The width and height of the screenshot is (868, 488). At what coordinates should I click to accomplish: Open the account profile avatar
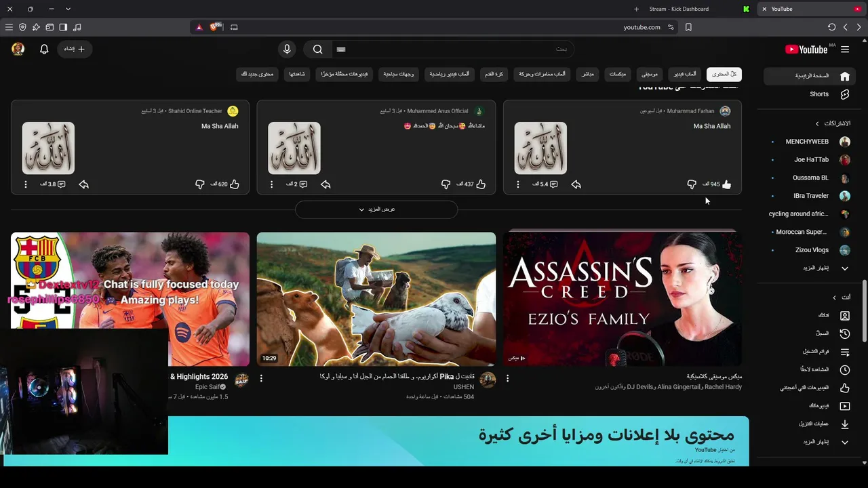click(18, 49)
